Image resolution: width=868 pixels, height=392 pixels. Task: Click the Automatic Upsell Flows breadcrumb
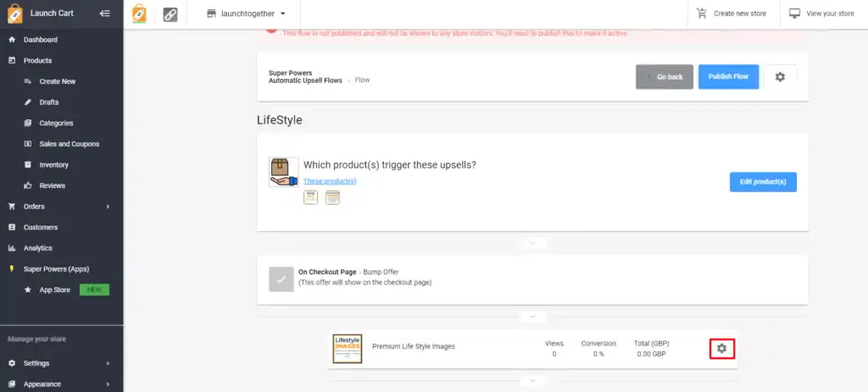pos(305,80)
